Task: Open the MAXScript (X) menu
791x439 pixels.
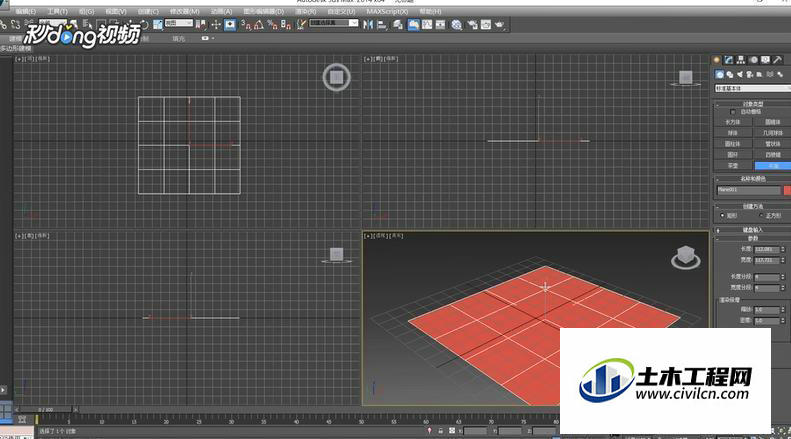Action: pyautogui.click(x=387, y=11)
